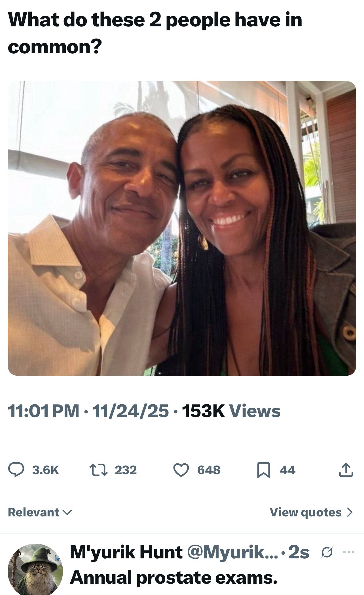Open View quotes link
This screenshot has width=364, height=595.
tap(306, 512)
